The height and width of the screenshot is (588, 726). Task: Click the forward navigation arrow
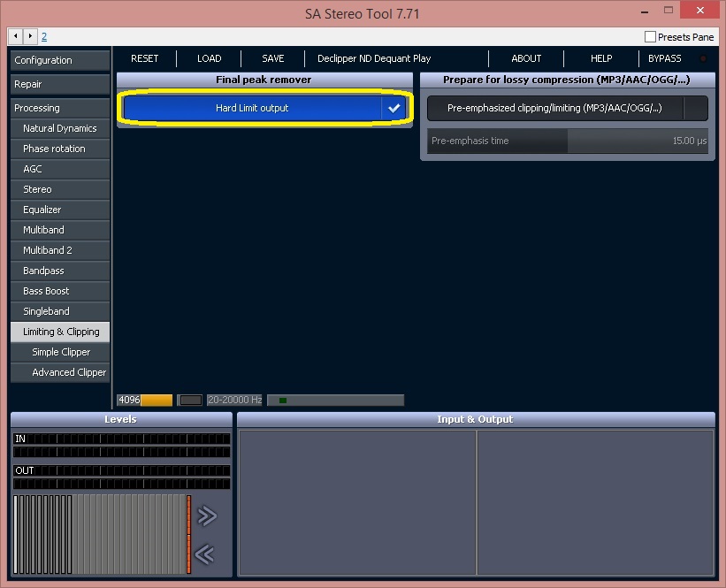[30, 35]
